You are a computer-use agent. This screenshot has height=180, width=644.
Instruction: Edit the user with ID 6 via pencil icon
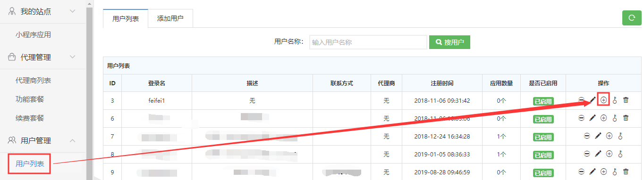tap(593, 118)
